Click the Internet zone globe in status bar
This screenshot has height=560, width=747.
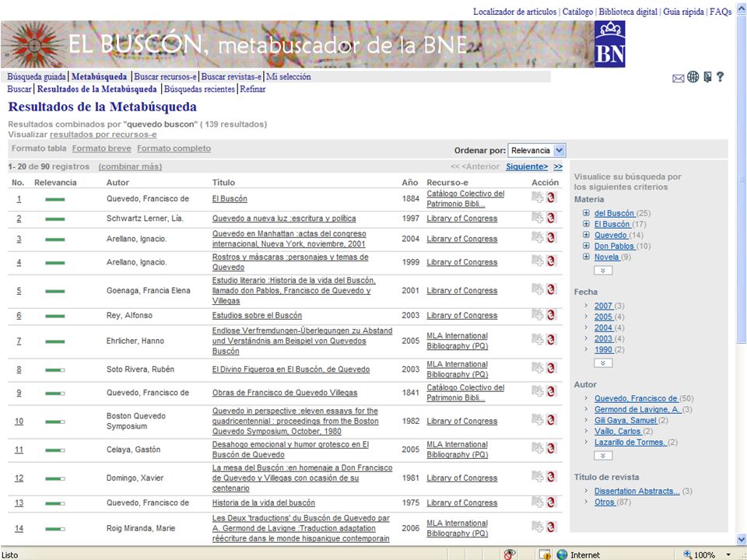tap(563, 555)
